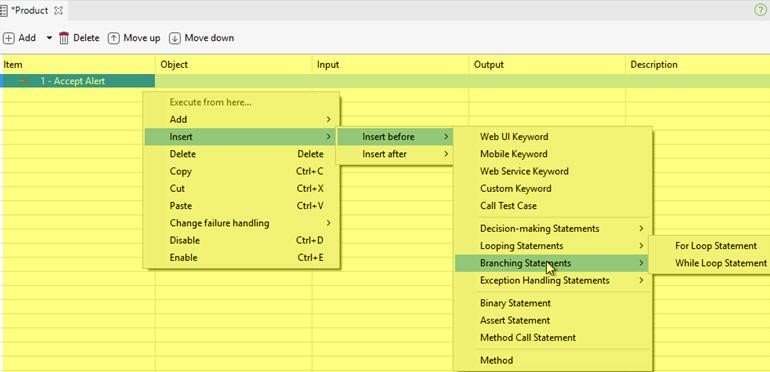
Task: Select Custom Keyword
Action: point(552,188)
